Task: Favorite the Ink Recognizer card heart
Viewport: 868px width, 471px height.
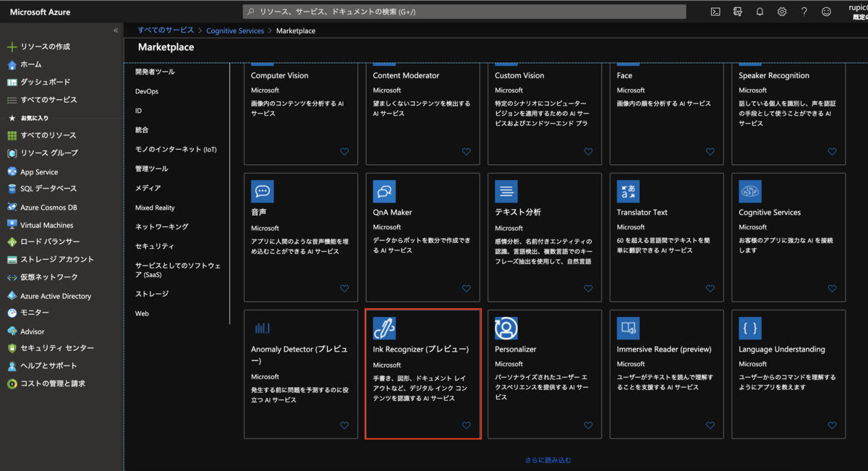Action: (x=467, y=425)
